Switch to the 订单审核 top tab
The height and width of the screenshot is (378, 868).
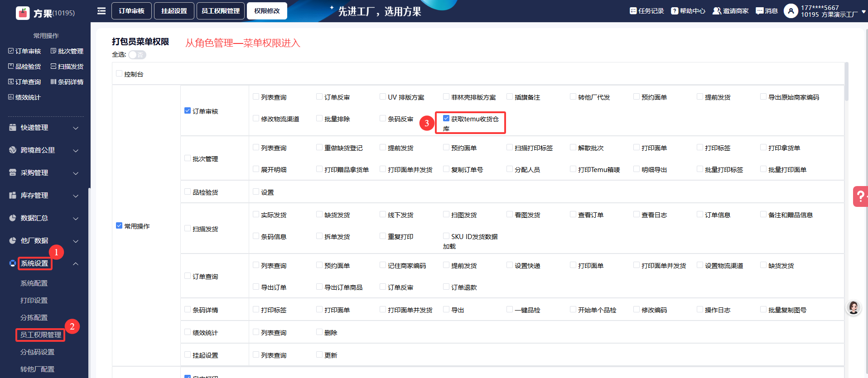[131, 11]
